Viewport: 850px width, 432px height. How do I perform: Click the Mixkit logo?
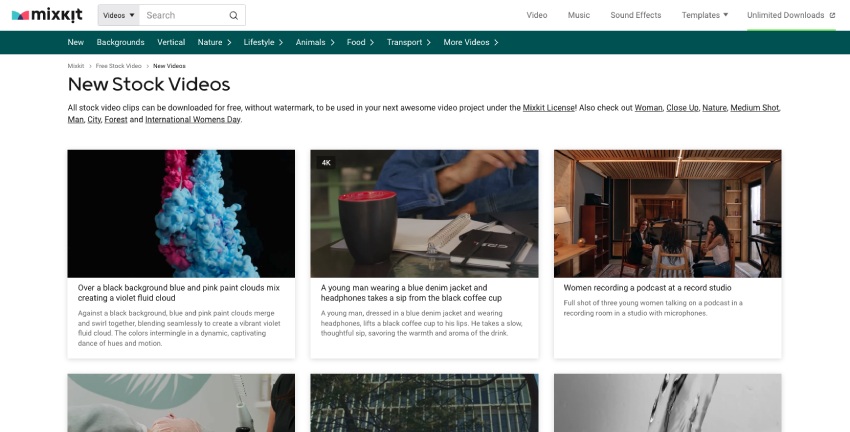click(47, 15)
